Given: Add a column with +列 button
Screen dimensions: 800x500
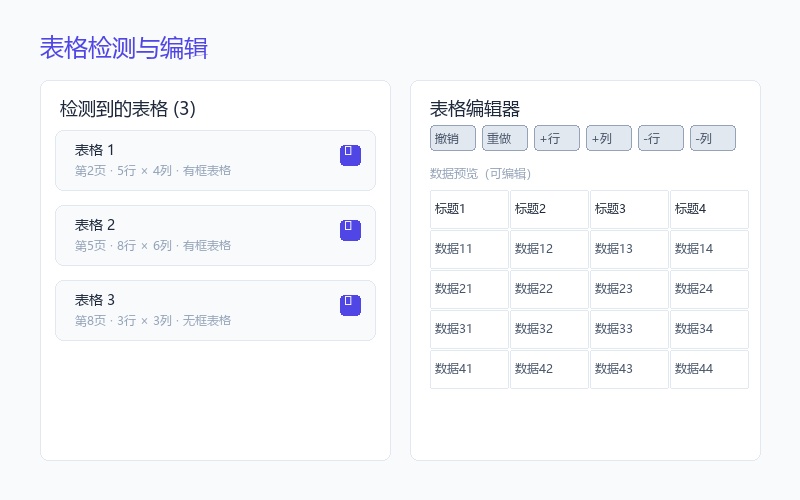Looking at the screenshot, I should (x=609, y=138).
